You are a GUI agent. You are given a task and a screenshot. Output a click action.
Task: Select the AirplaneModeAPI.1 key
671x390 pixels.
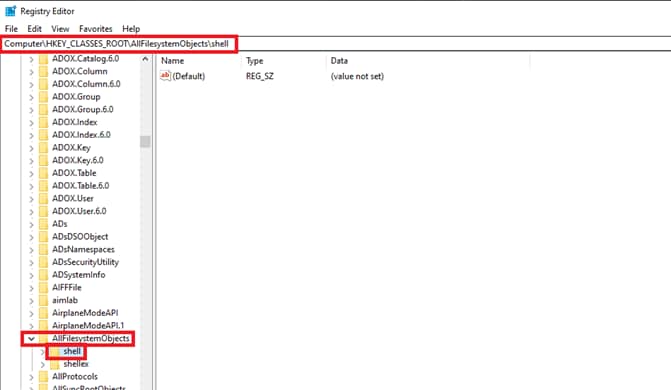tap(88, 325)
